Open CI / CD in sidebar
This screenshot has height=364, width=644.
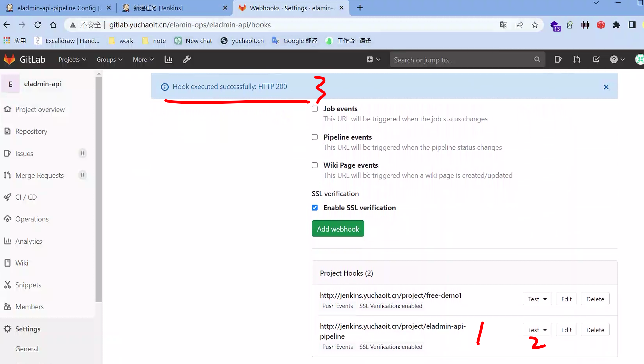26,197
